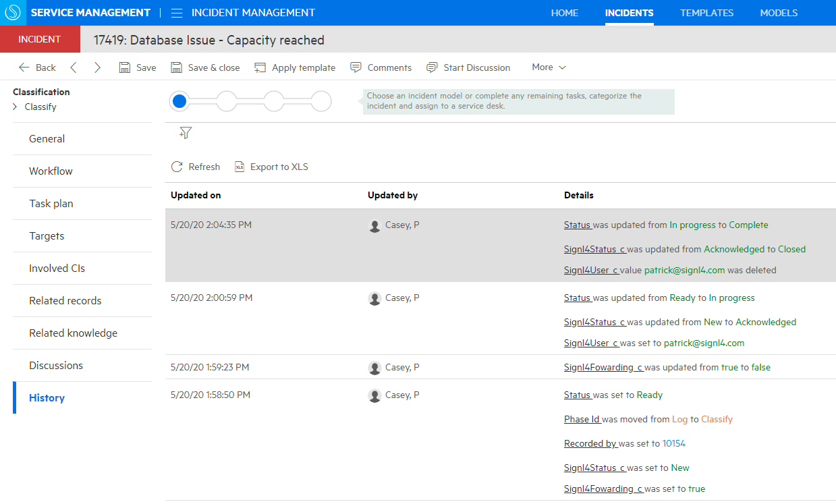Select the 5/20/20 2:00:59 PM timestamp
This screenshot has width=836, height=504.
pyautogui.click(x=212, y=298)
